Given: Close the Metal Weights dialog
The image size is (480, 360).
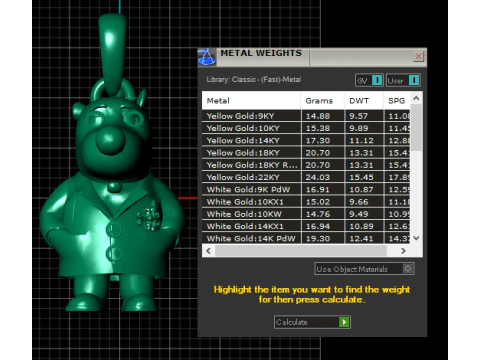Looking at the screenshot, I should pyautogui.click(x=418, y=56).
